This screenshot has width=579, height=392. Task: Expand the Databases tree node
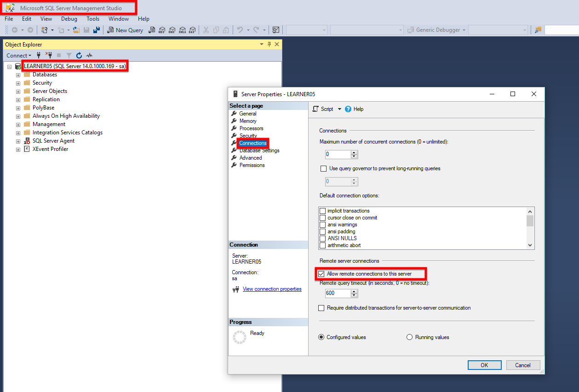18,75
